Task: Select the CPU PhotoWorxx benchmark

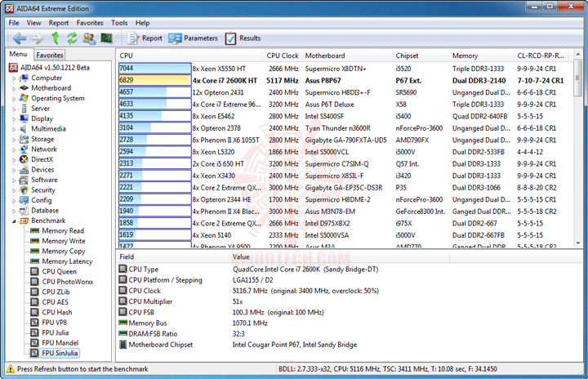Action: tap(68, 282)
